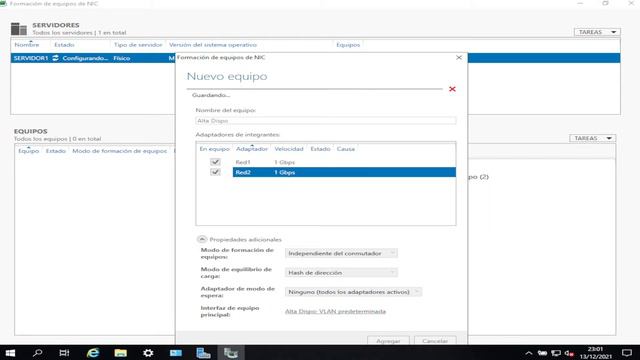640x360 pixels.
Task: Click the servers icon next to SERVIDORES
Action: coord(19,29)
